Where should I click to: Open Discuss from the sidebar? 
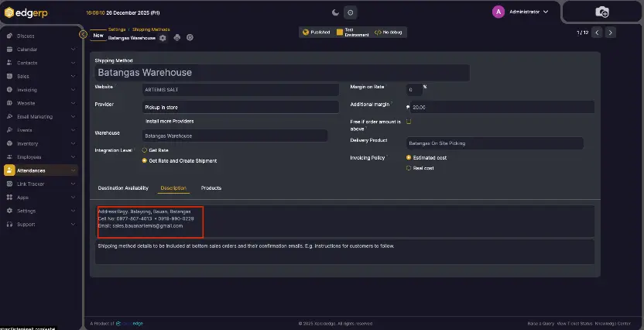[26, 36]
